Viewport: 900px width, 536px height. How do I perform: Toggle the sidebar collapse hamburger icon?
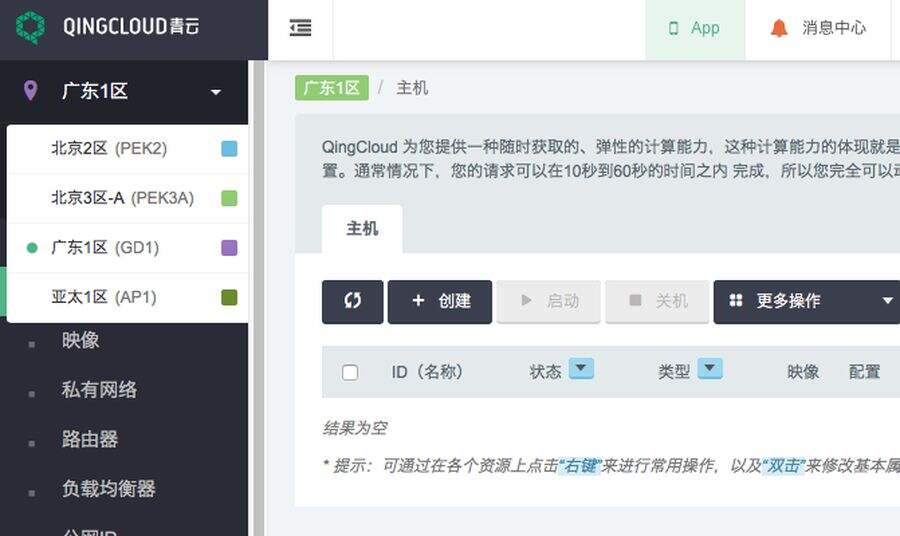tap(300, 28)
